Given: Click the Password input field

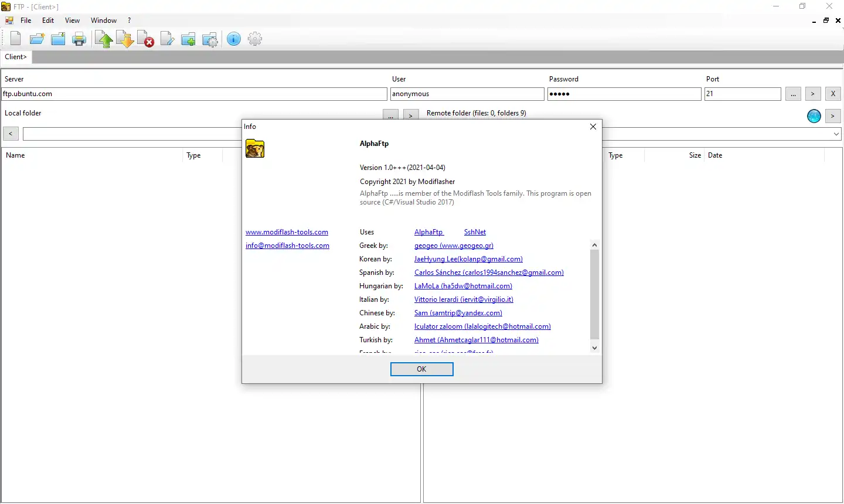Looking at the screenshot, I should 624,94.
